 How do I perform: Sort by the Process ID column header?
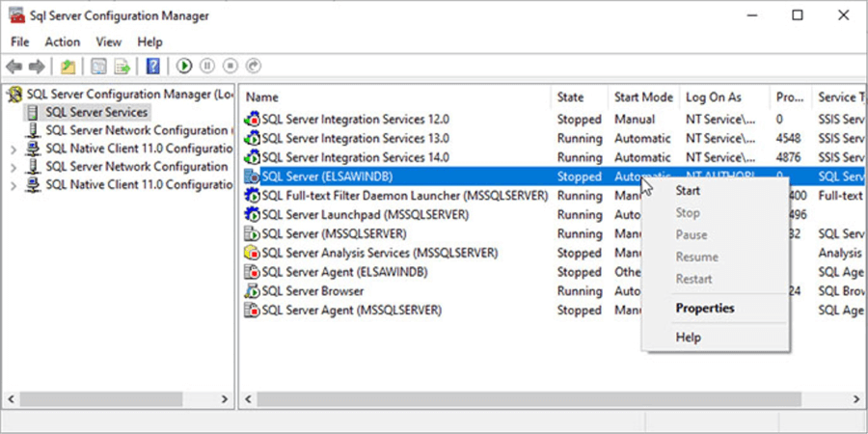[791, 97]
